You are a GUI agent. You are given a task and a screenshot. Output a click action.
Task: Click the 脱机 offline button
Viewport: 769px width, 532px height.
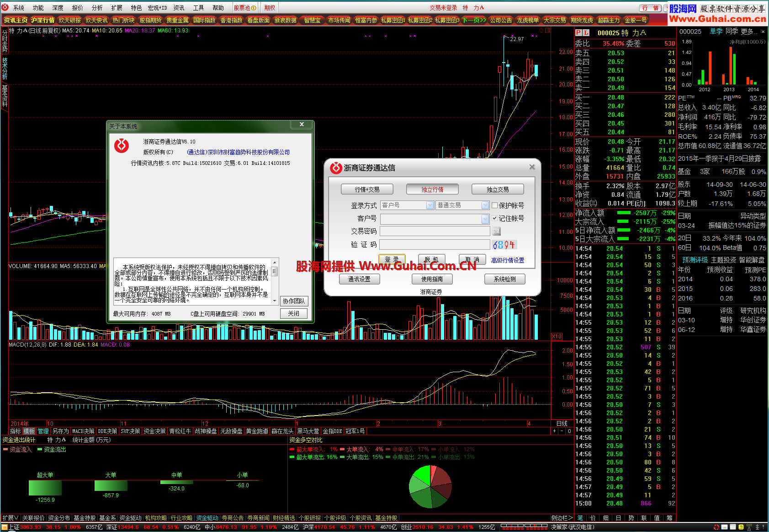(432, 259)
